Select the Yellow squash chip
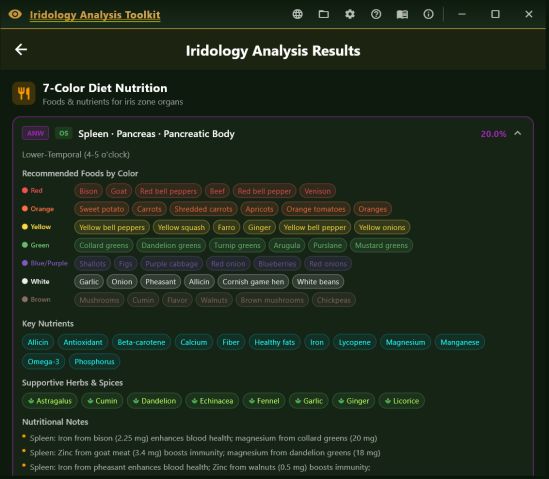The image size is (549, 479). coord(181,227)
